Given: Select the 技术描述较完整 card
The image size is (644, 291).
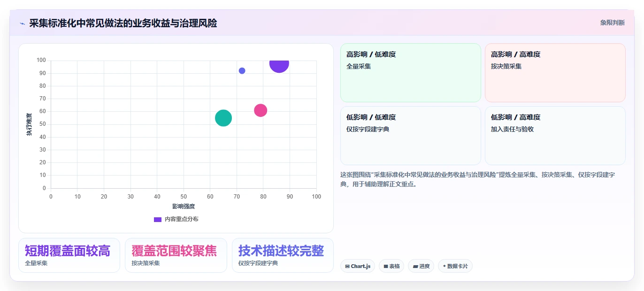Looking at the screenshot, I should pos(283,255).
